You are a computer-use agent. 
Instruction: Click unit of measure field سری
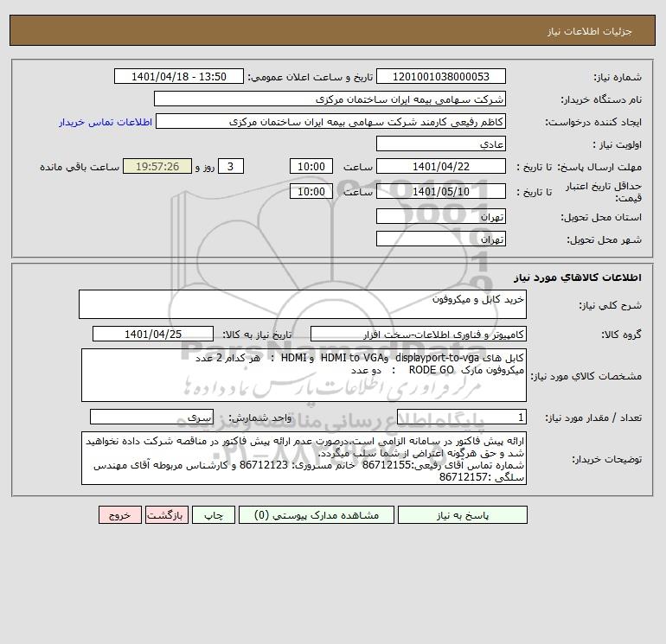click(x=151, y=418)
